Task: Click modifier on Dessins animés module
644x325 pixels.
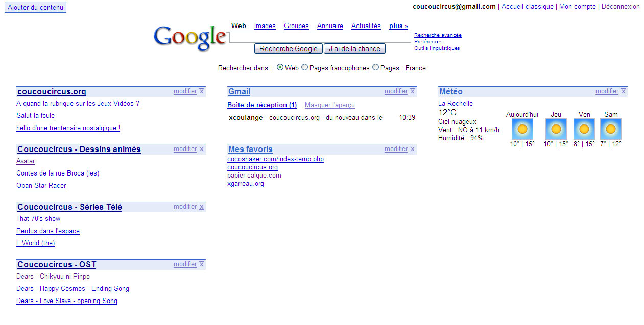Action: [x=185, y=149]
